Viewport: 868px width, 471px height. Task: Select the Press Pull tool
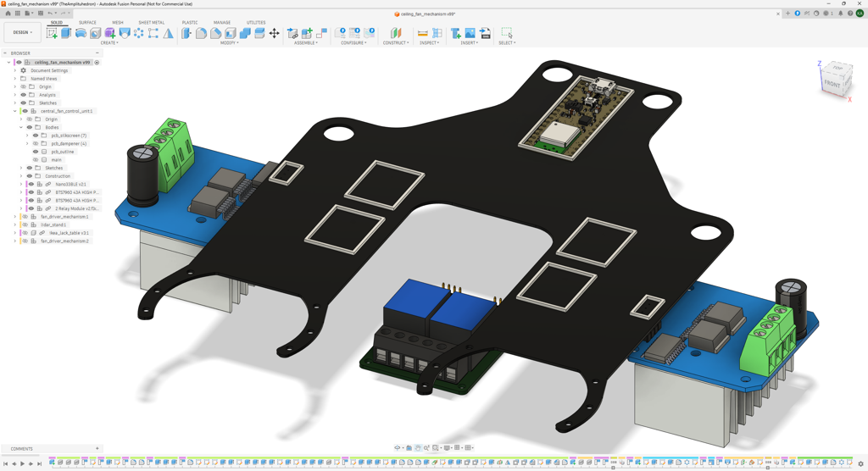point(186,33)
